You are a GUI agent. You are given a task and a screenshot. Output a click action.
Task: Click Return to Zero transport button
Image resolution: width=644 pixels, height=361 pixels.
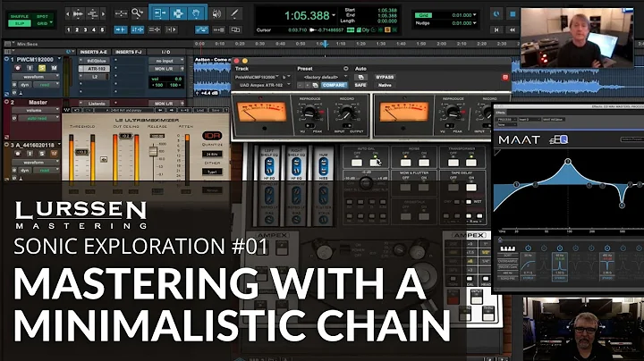click(x=496, y=29)
